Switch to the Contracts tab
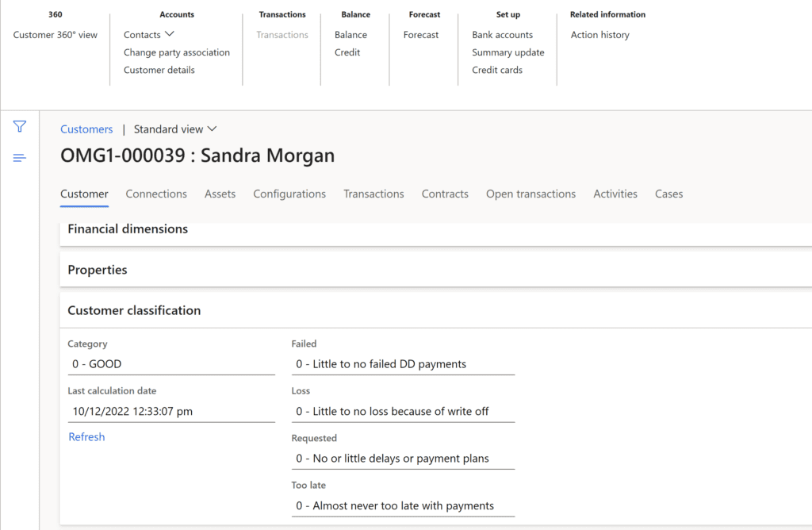 445,194
